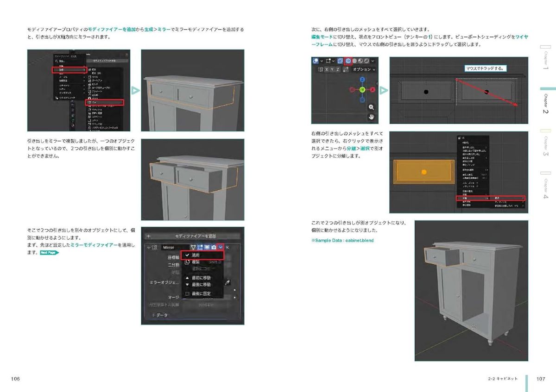This screenshot has height=392, width=556.
Task: Toggle the X-ray view icon
Action: pyautogui.click(x=340, y=61)
